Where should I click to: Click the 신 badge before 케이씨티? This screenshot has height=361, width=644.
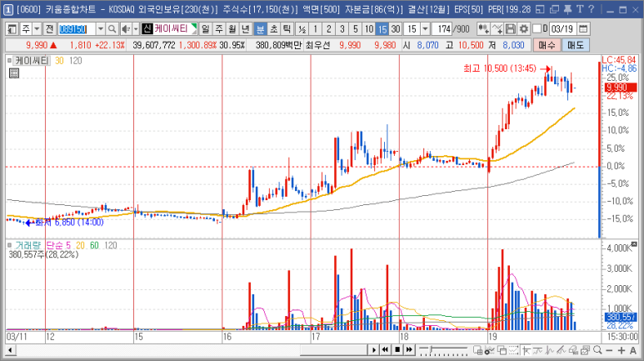click(x=147, y=29)
